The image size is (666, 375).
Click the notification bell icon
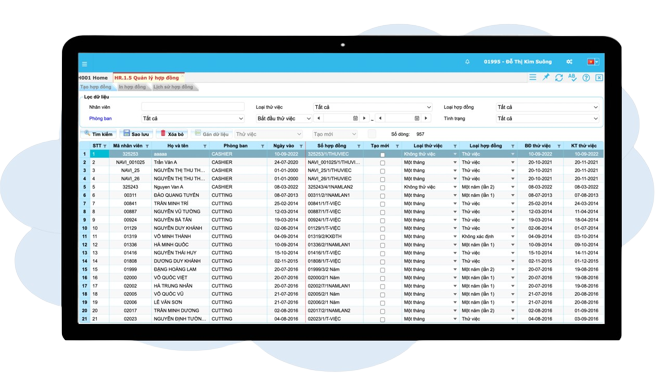point(467,62)
